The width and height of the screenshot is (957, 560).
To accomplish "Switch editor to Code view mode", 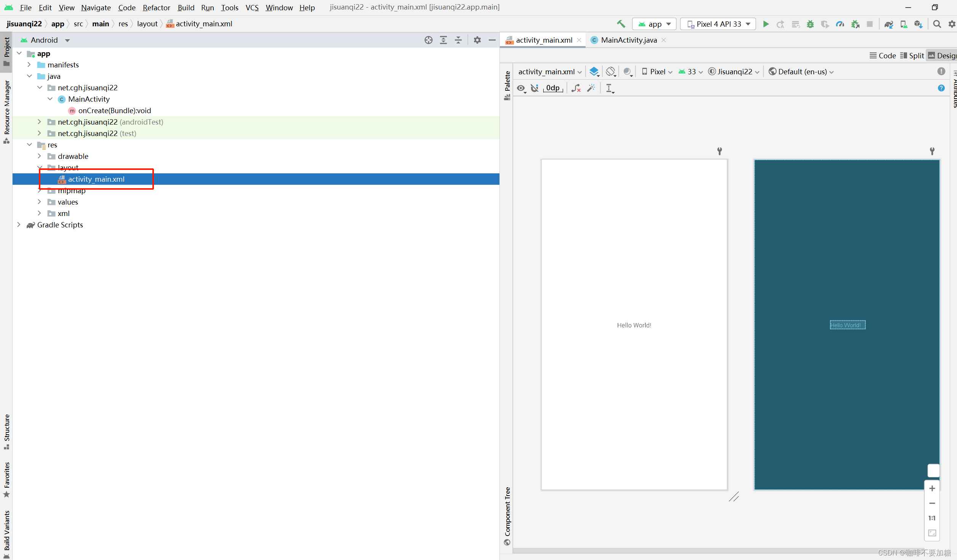I will 883,56.
